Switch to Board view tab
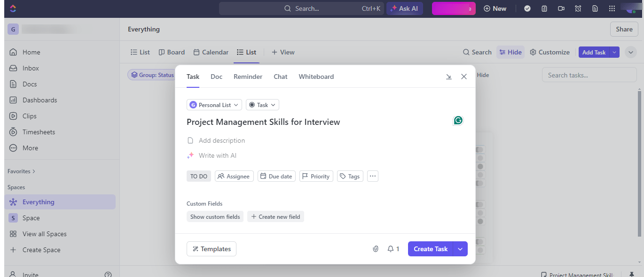The width and height of the screenshot is (644, 277). pyautogui.click(x=172, y=52)
